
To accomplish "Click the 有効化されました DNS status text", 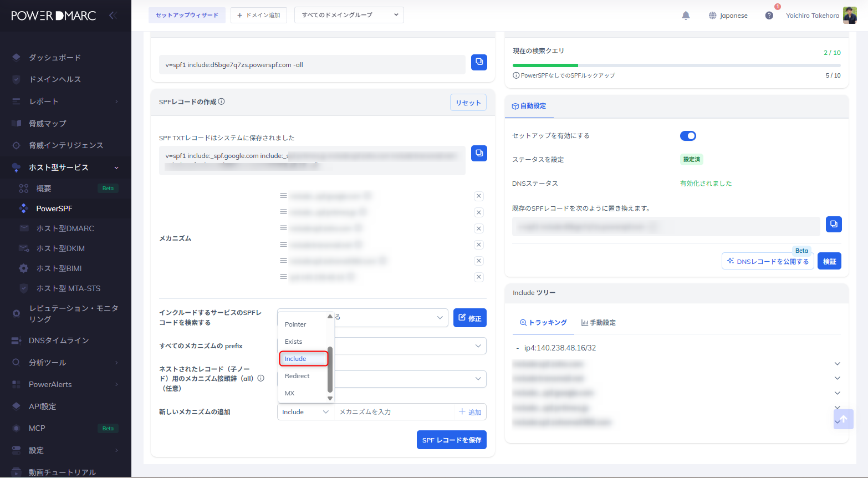I will click(x=706, y=183).
